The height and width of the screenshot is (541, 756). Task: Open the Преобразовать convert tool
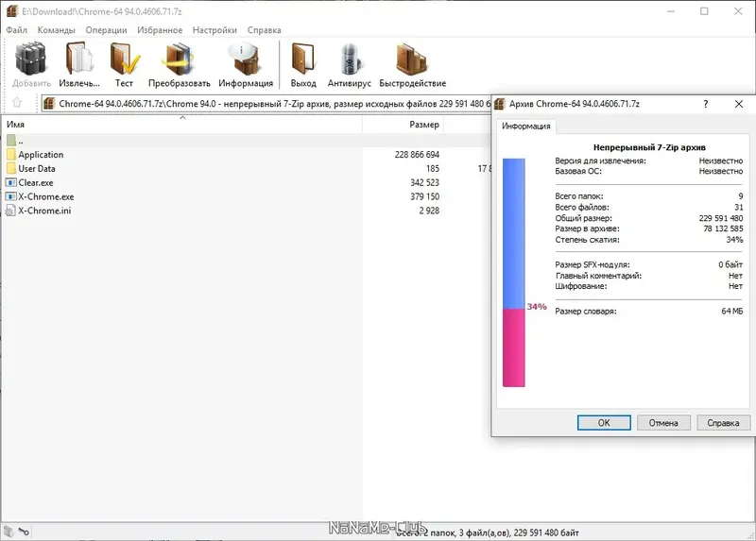point(179,59)
